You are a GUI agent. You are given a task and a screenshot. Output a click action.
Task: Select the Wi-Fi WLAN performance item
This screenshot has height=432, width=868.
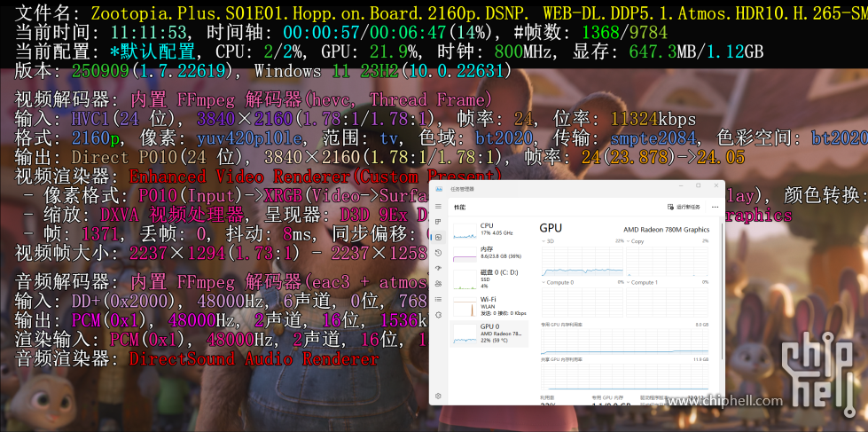(x=489, y=306)
